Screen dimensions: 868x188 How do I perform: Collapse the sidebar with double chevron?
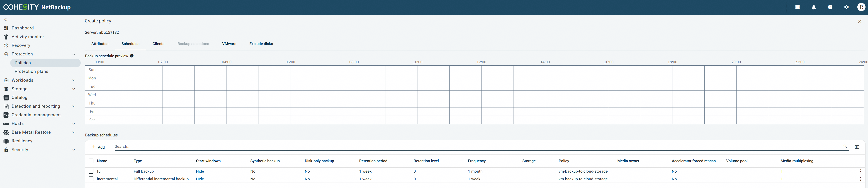click(6, 19)
